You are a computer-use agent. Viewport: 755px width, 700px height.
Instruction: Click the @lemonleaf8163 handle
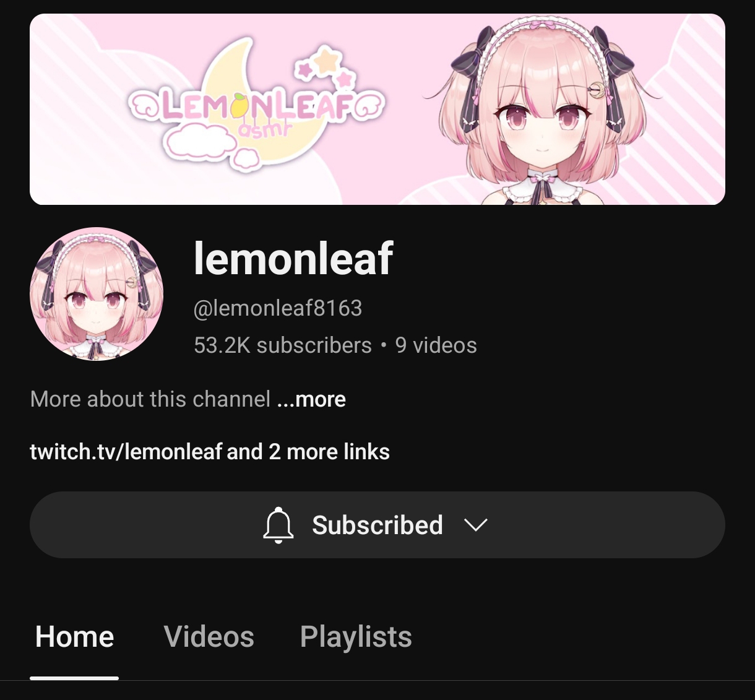click(278, 308)
